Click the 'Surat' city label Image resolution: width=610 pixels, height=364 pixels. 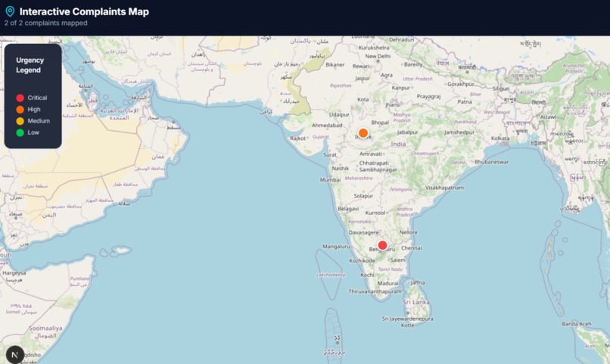329,154
